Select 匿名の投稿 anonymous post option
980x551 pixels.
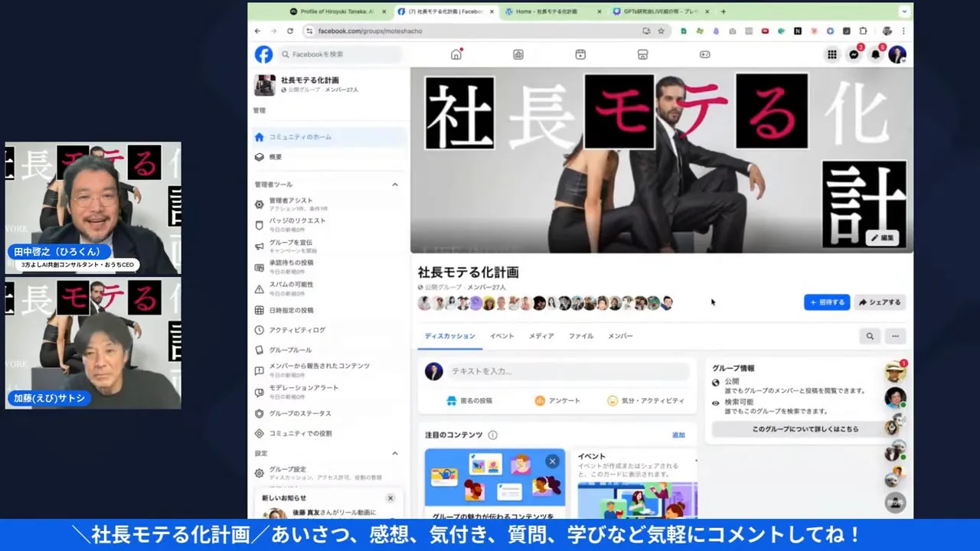[470, 400]
